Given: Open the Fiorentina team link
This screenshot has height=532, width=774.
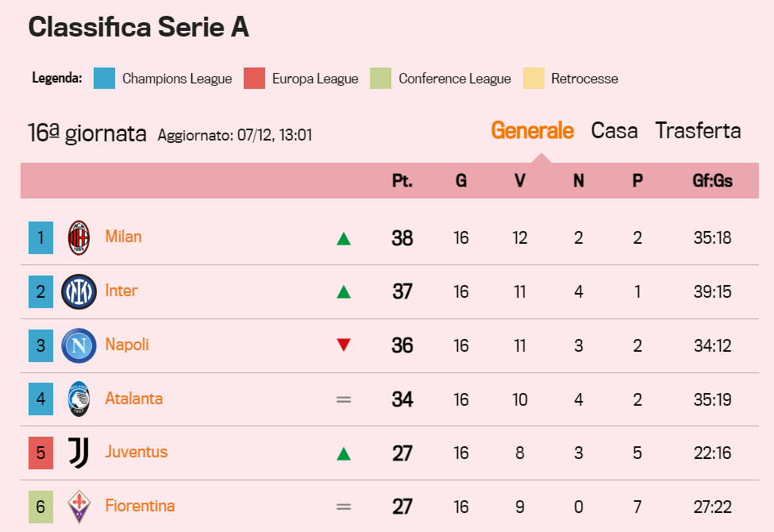Looking at the screenshot, I should tap(140, 506).
